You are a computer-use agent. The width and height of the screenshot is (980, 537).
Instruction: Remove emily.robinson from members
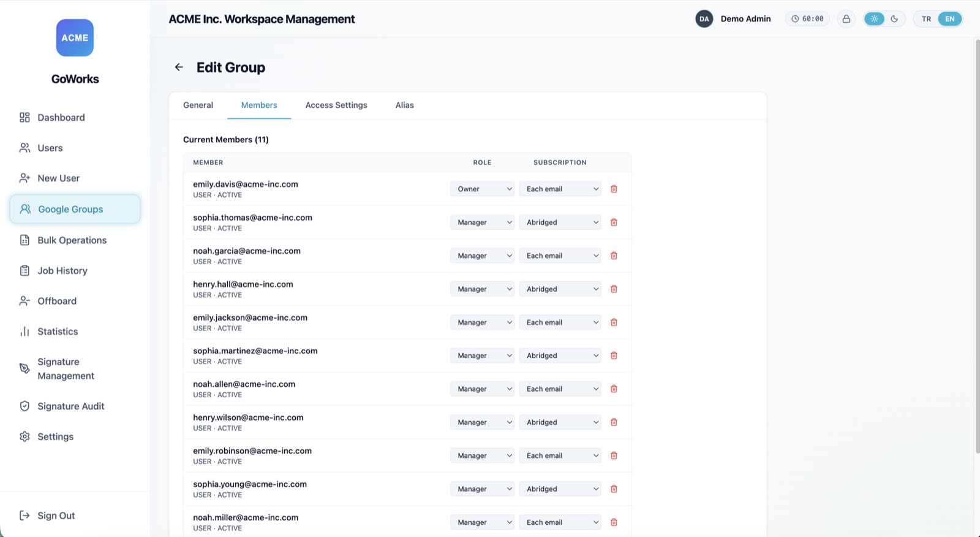pyautogui.click(x=614, y=455)
